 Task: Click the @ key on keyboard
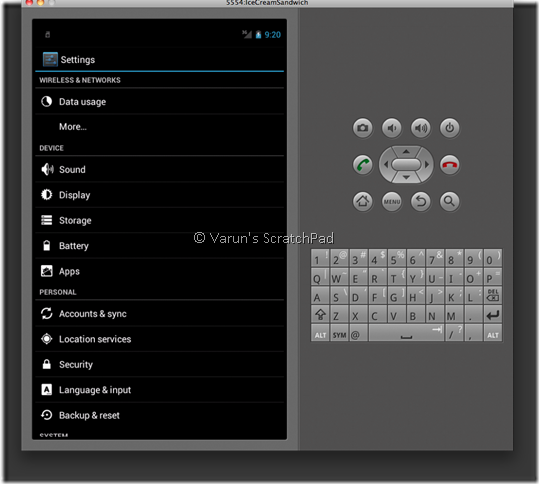pos(358,333)
